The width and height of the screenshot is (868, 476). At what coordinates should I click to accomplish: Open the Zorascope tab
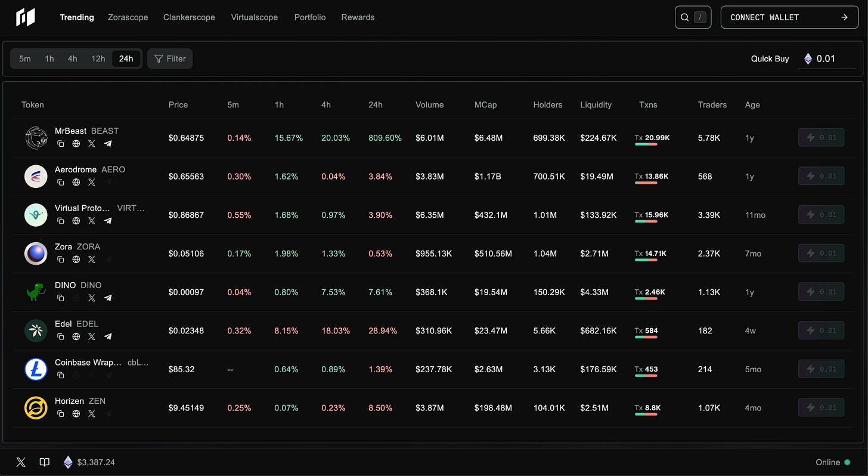[x=128, y=17]
